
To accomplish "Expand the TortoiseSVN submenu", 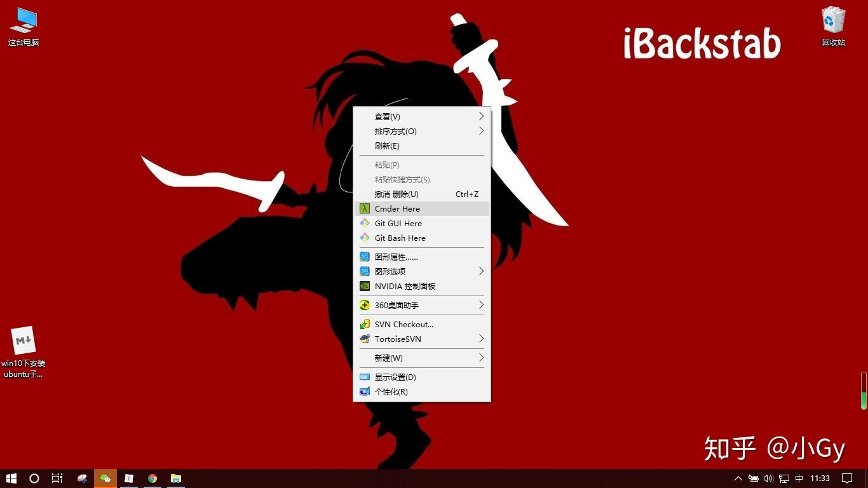I will click(x=422, y=339).
